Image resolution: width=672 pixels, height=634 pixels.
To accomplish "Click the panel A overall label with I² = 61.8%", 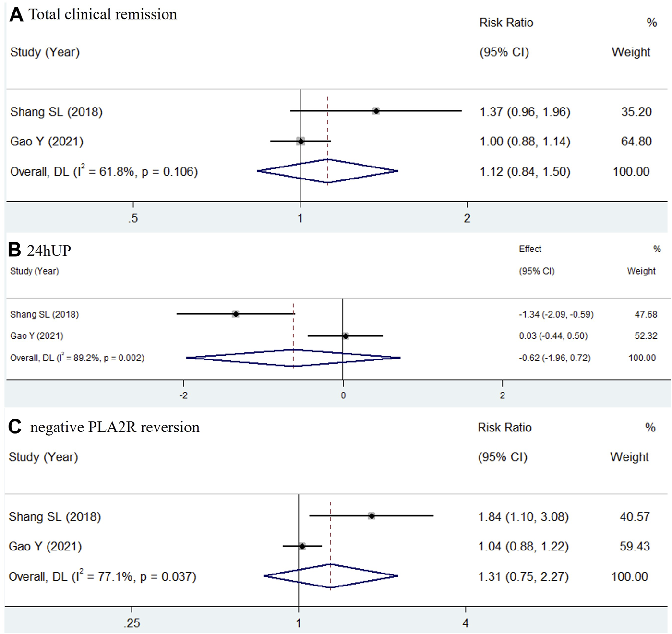I will [x=104, y=171].
